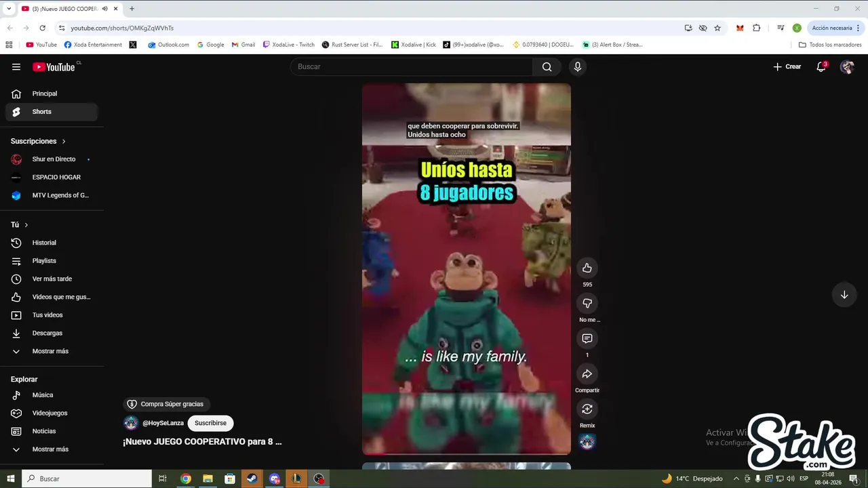Seek on the short's red progress bar

[467, 453]
